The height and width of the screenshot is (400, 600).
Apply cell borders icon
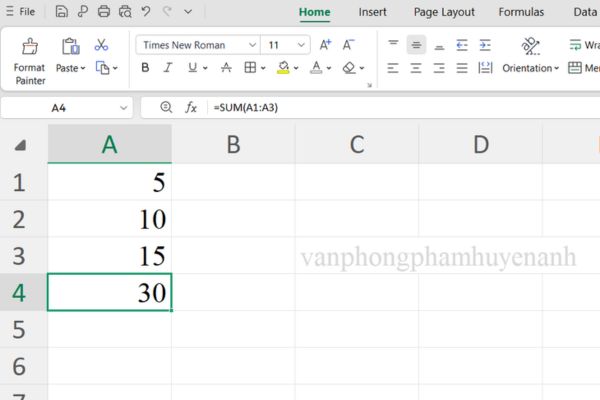click(250, 68)
